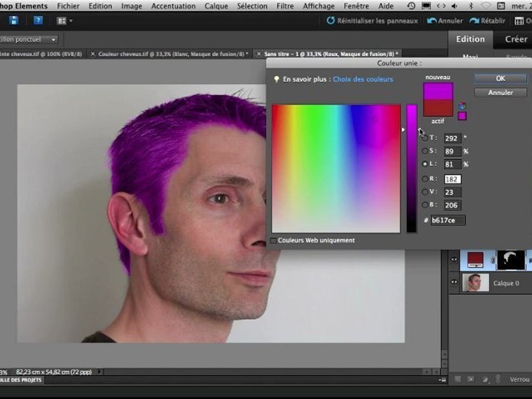The image size is (532, 399).
Task: Close the Couleur cheveux.tif document tab
Action: coord(93,54)
